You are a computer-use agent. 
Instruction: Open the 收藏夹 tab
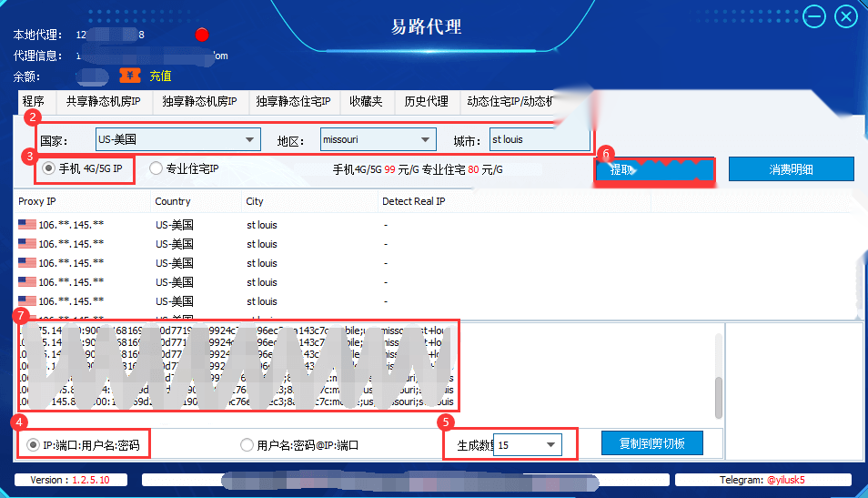coord(366,101)
